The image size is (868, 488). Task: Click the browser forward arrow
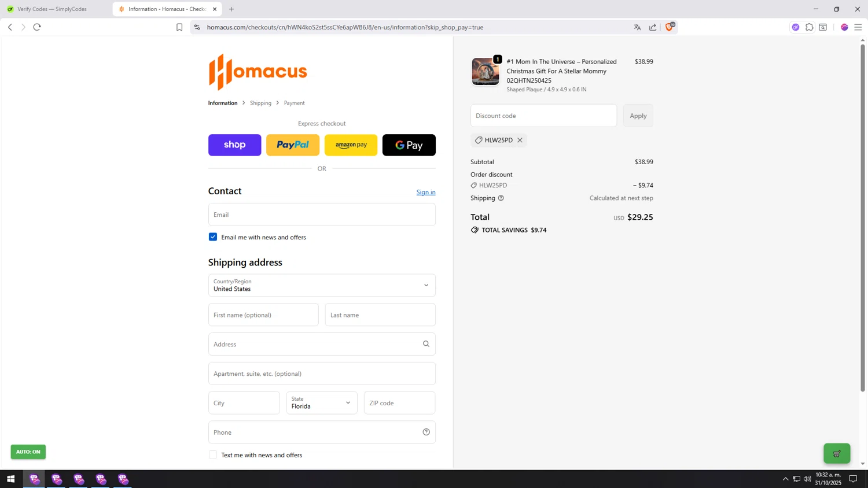click(x=23, y=27)
